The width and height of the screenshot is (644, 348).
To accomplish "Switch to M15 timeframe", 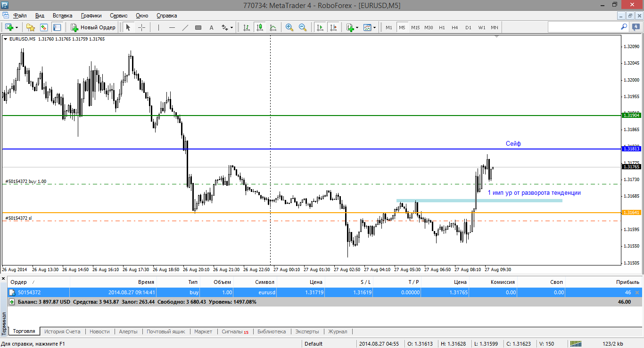I will click(x=415, y=27).
